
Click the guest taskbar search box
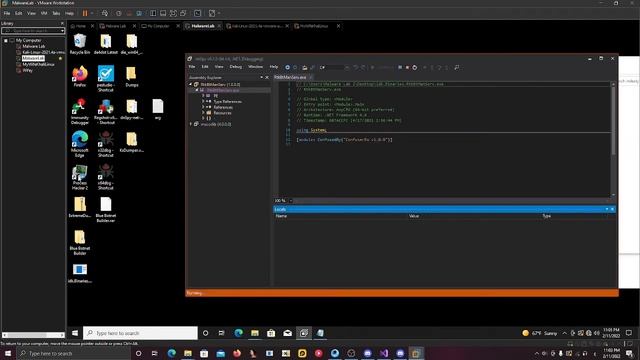[x=140, y=333]
